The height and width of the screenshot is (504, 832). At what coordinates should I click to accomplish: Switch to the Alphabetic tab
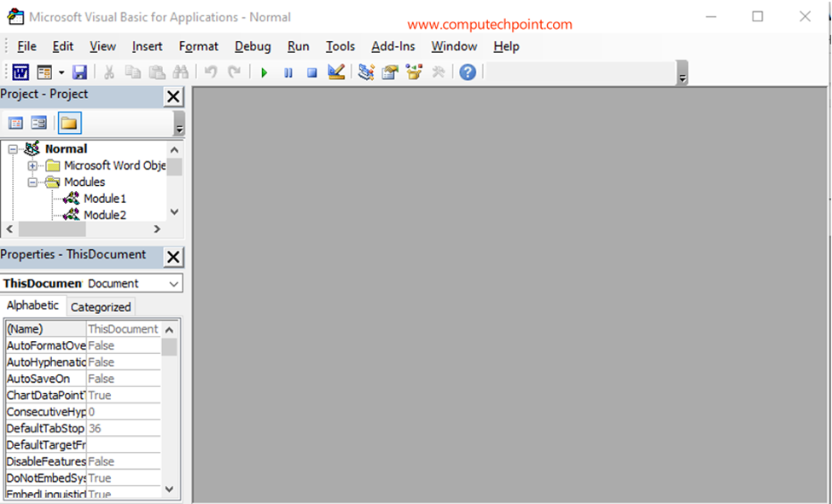[x=33, y=305]
